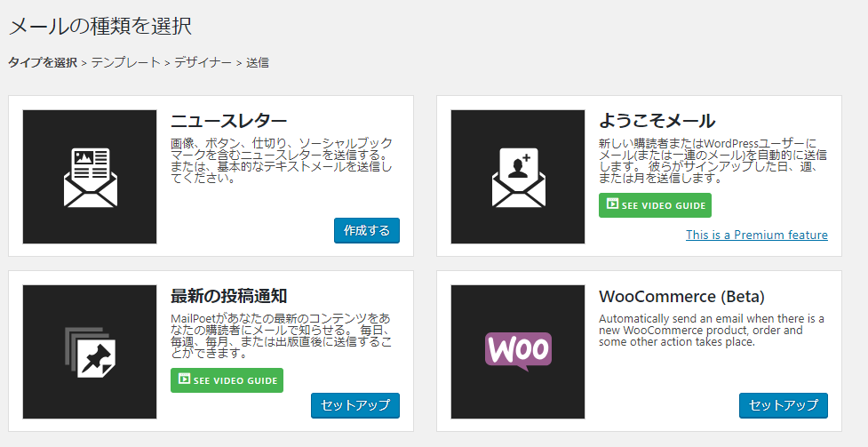Click the WooCommerce description text
This screenshot has width=868, height=447.
tap(711, 330)
